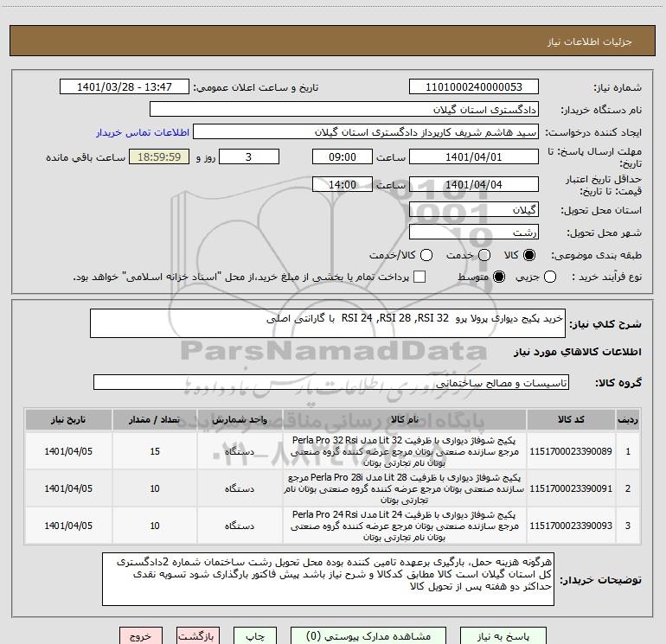Viewport: 666px width, 644px height.
Task: Click unit دستگاه in row 3
Action: [240, 526]
